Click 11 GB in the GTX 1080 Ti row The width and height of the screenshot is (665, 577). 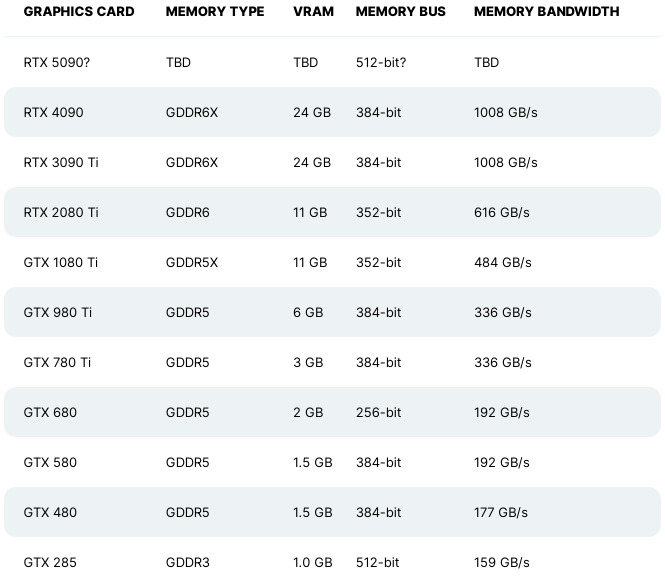[x=310, y=262]
